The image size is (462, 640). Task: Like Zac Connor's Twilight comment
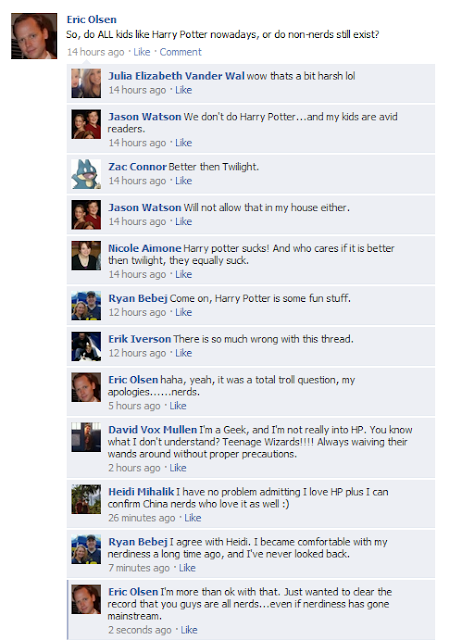[x=184, y=180]
